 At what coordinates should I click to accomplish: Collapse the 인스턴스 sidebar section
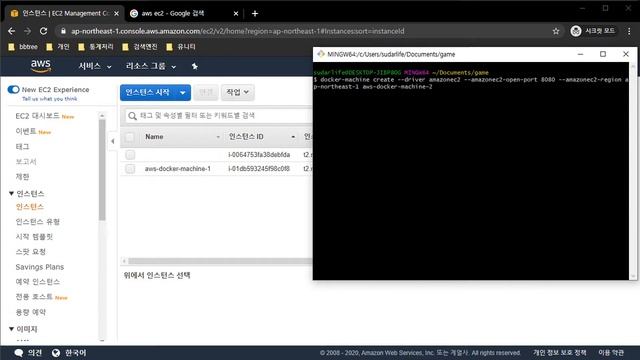click(11, 193)
